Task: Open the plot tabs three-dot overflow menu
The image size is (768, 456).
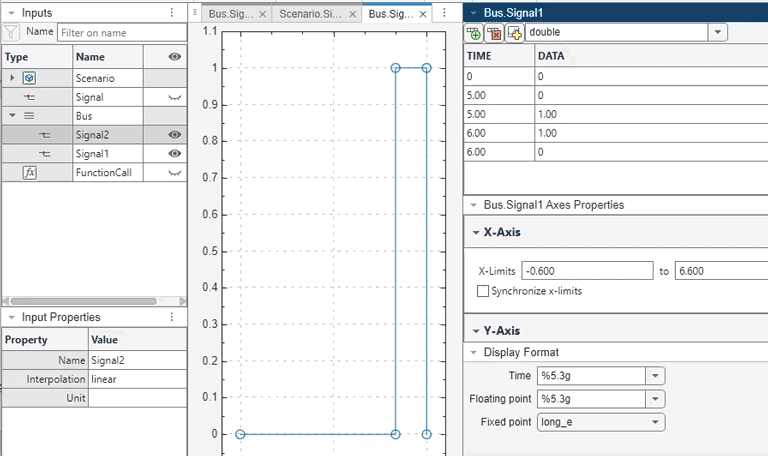Action: [x=444, y=13]
